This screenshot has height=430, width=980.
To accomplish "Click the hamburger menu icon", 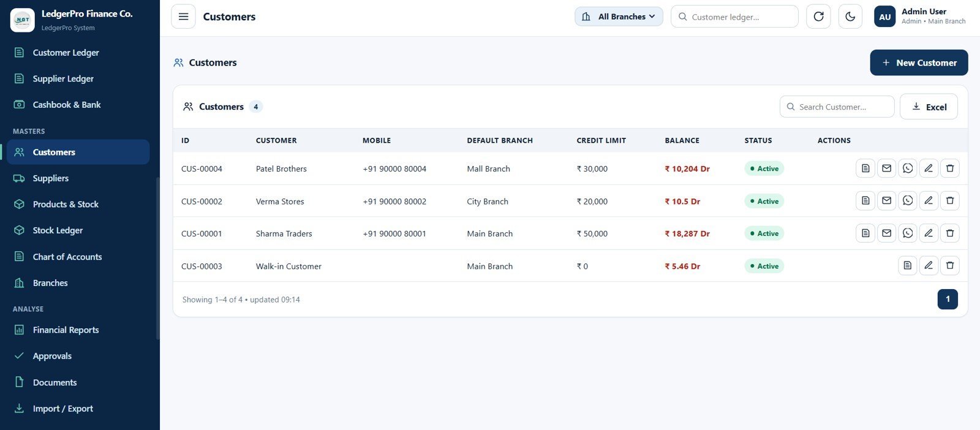I will [x=183, y=17].
